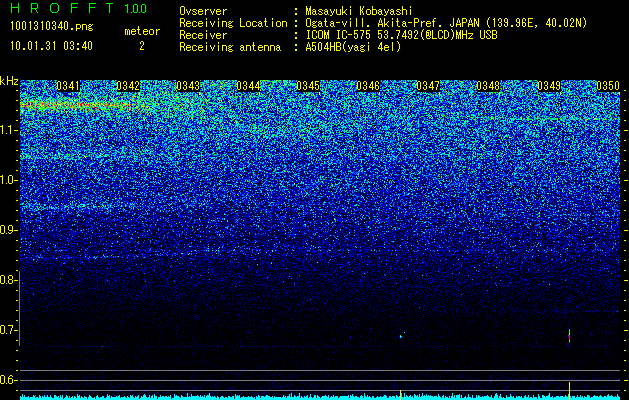The height and width of the screenshot is (400, 629).
Task: Click the 'Receiving antenna' label
Action: [230, 47]
